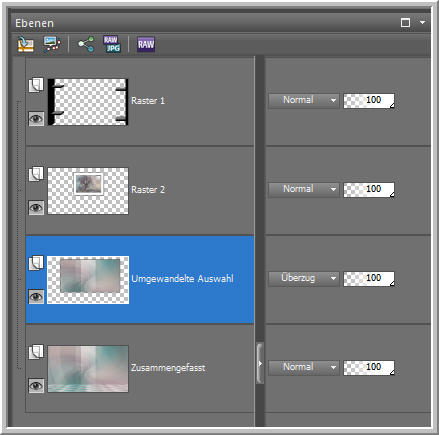Click the RAW JPG toolbar icon
This screenshot has height=435, width=439.
(x=112, y=44)
